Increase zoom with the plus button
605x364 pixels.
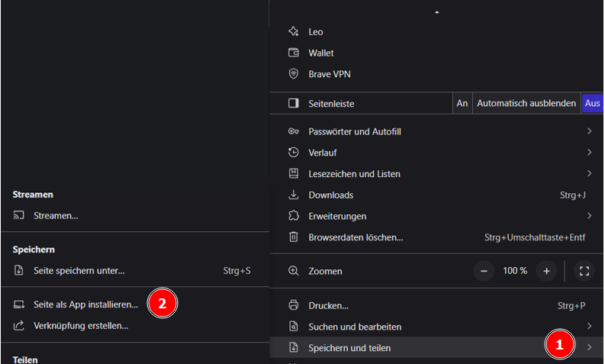pyautogui.click(x=546, y=271)
